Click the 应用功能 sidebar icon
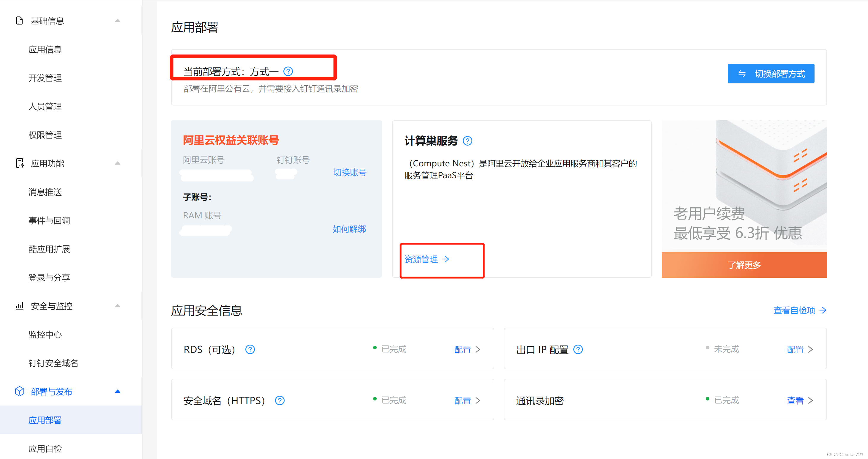The height and width of the screenshot is (459, 868). pos(20,163)
